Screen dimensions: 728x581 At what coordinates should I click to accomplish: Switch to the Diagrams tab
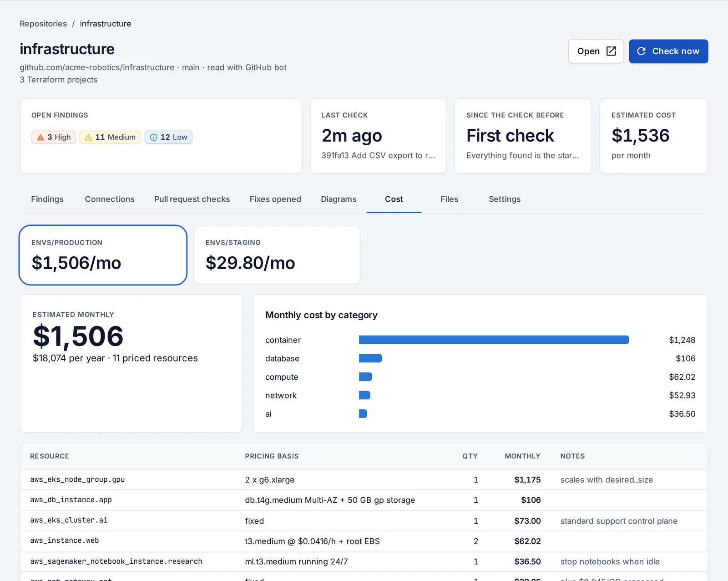339,199
